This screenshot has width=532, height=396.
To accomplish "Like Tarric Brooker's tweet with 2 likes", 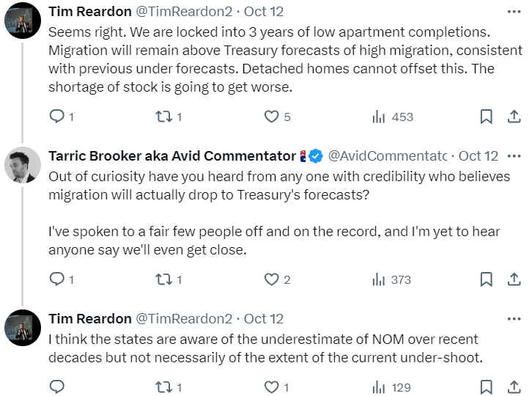I will [x=272, y=279].
